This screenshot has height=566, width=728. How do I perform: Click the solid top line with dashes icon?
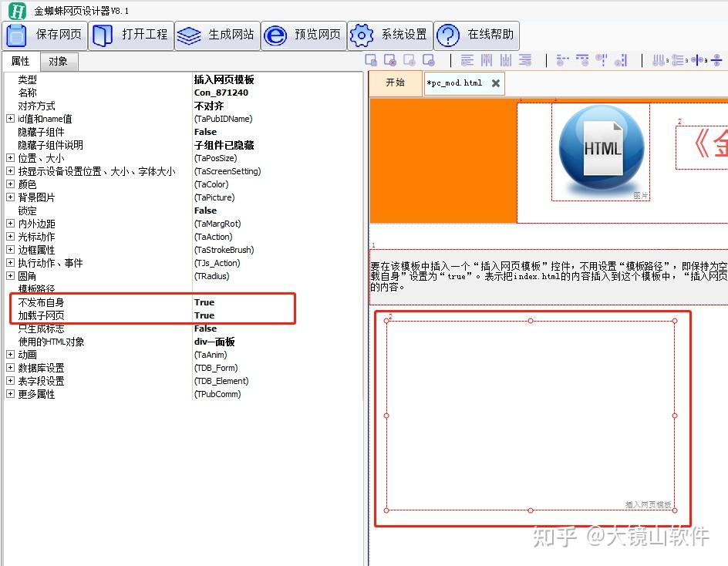582,60
